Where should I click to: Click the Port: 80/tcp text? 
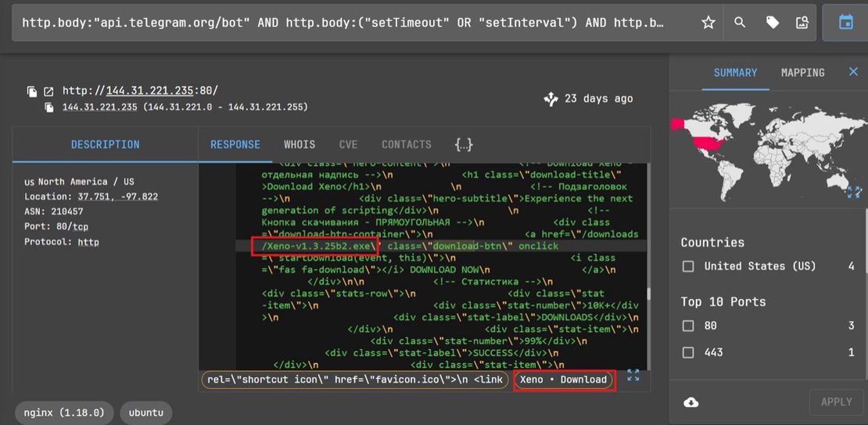click(x=56, y=227)
